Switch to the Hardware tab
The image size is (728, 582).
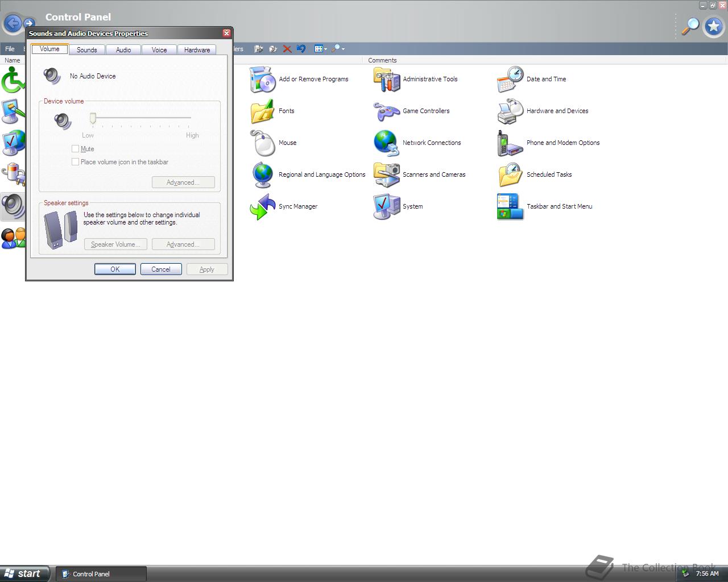point(197,50)
